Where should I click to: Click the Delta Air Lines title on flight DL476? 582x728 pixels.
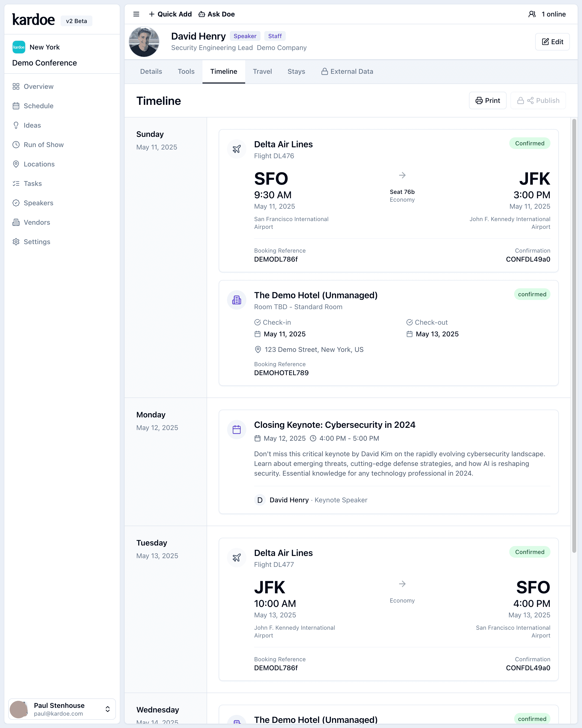[x=283, y=144]
